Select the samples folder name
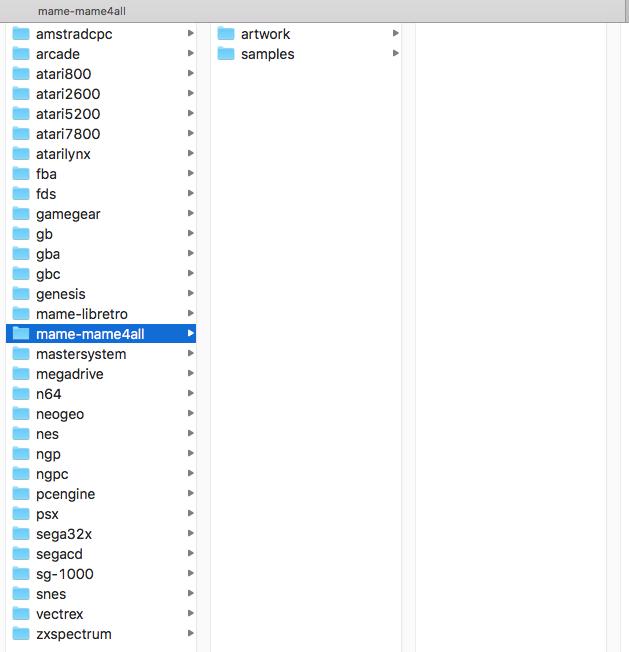Screen dimensions: 629x652 [268, 54]
